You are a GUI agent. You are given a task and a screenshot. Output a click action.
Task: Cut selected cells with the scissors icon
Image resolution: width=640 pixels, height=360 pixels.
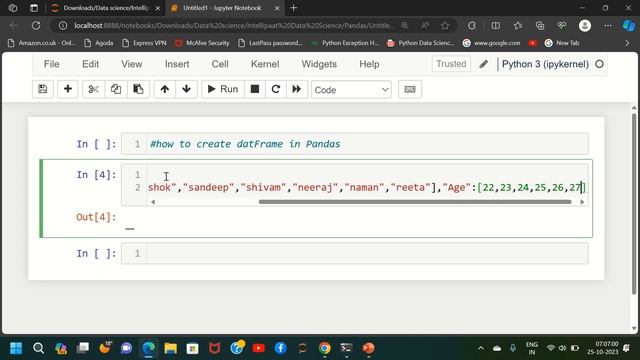coord(93,89)
